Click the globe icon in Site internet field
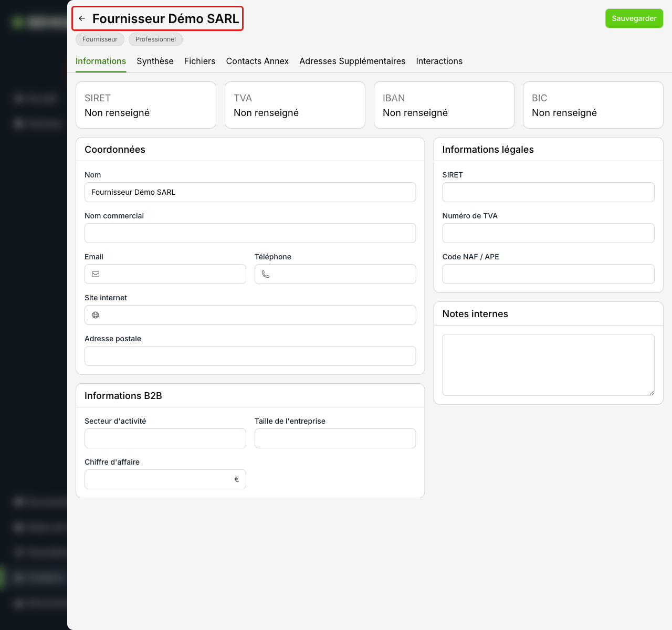The width and height of the screenshot is (672, 630). 96,315
